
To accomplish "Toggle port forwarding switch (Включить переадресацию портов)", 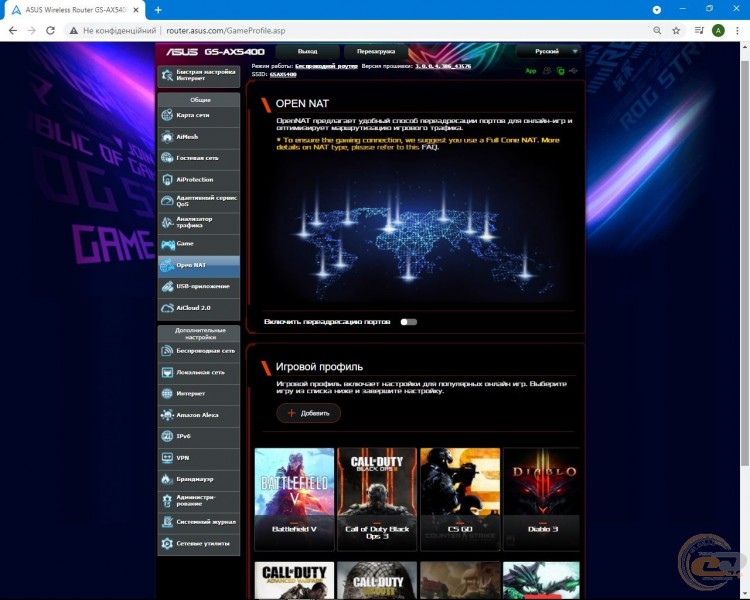I will pyautogui.click(x=408, y=322).
